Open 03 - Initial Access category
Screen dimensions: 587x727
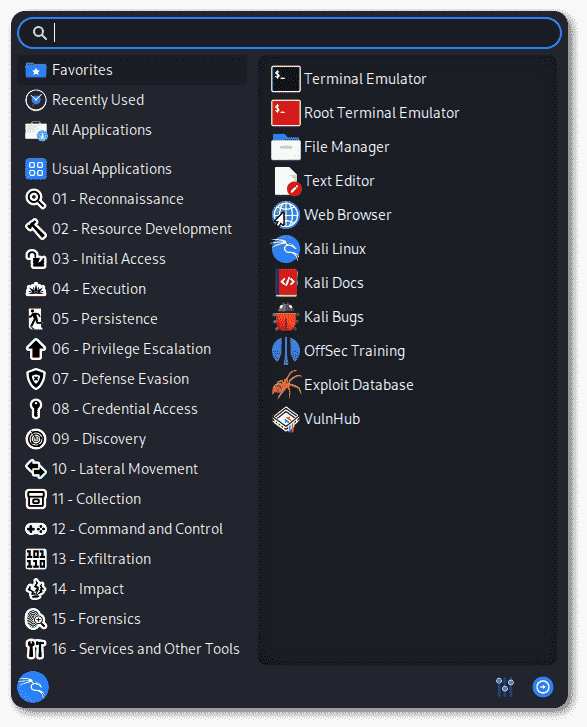point(109,259)
